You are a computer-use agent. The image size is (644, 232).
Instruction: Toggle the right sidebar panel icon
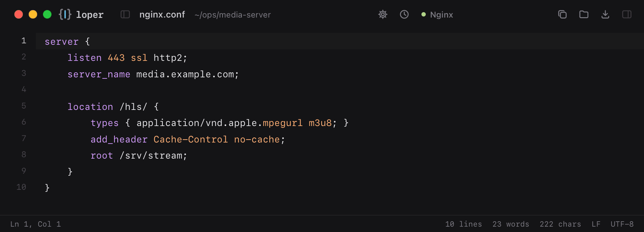coord(627,14)
